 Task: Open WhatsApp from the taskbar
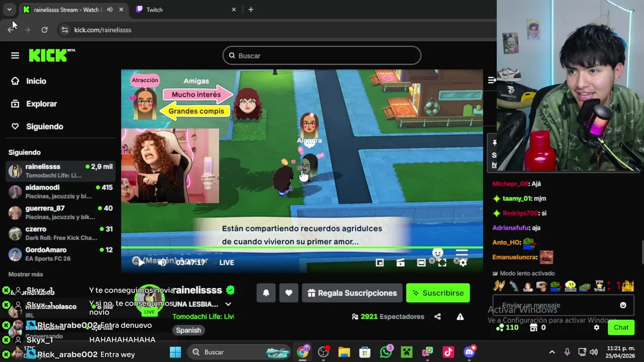pos(386,352)
